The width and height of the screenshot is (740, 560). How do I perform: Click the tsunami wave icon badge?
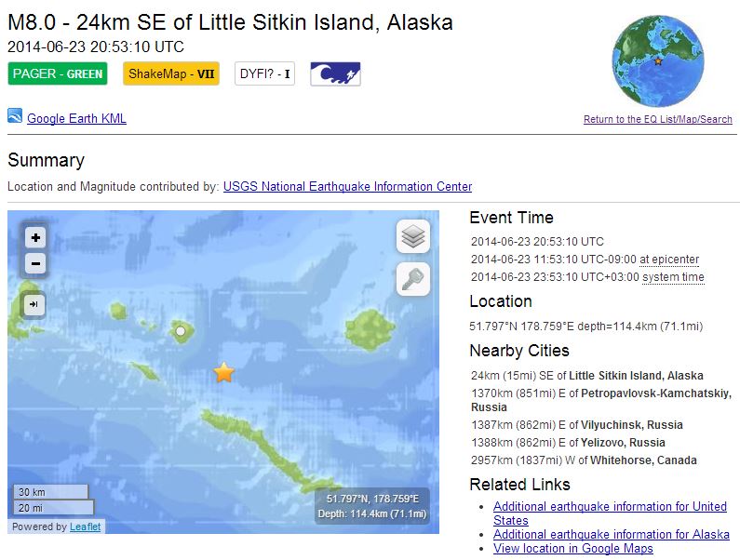click(x=335, y=73)
